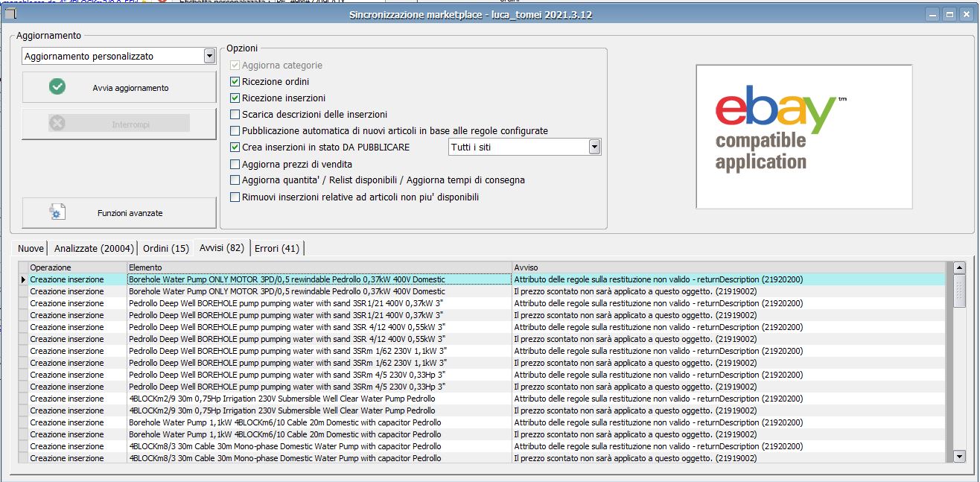Open the Tutti i siti dropdown
Screen dimensions: 980x482
point(594,147)
